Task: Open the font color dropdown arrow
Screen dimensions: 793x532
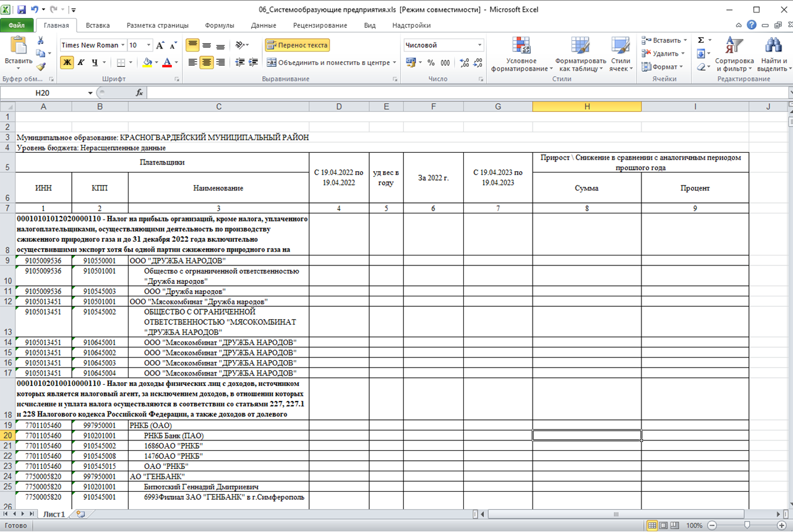Action: tap(176, 62)
